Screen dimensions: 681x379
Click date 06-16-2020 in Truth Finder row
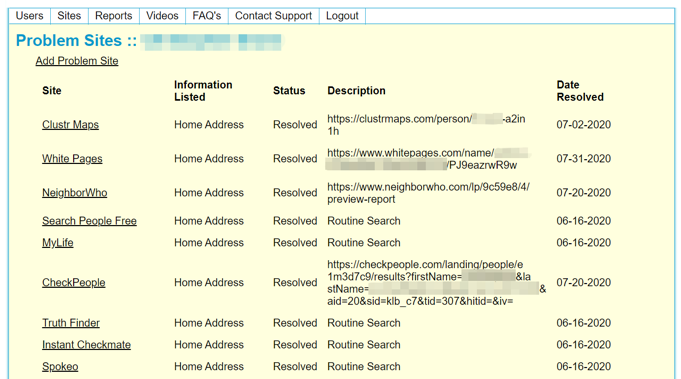[584, 323]
